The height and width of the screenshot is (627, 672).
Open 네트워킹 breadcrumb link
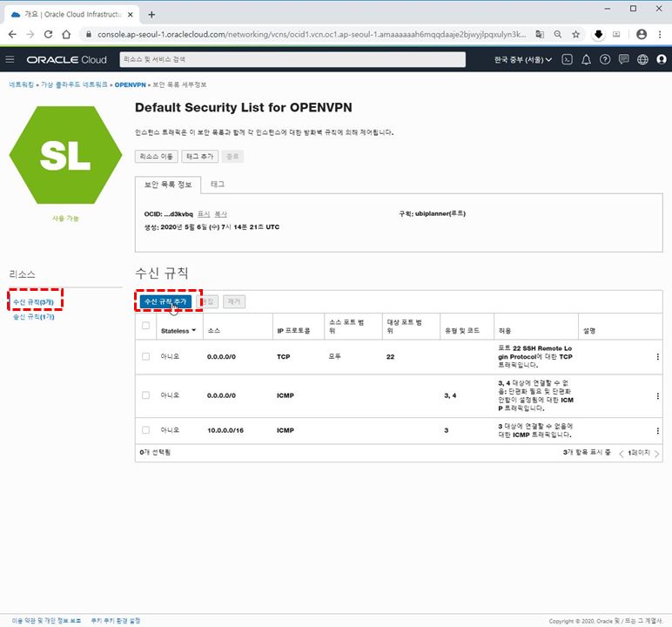(22, 85)
